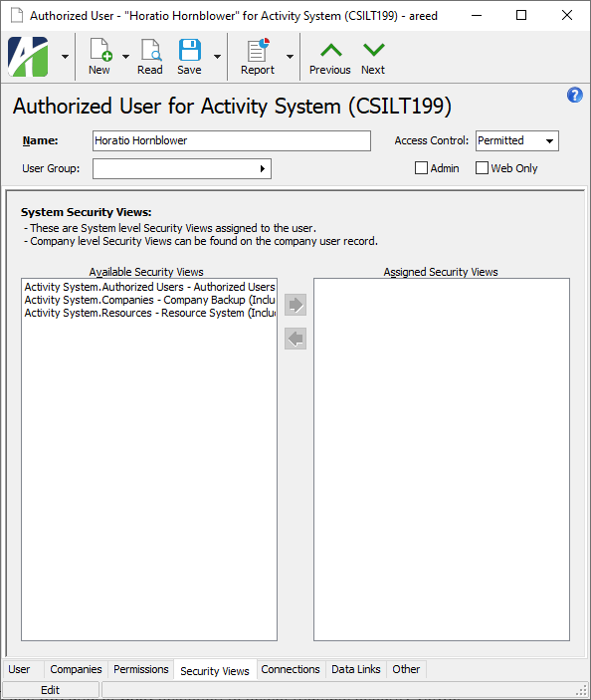
Task: Switch to the Companies tab
Action: point(76,669)
